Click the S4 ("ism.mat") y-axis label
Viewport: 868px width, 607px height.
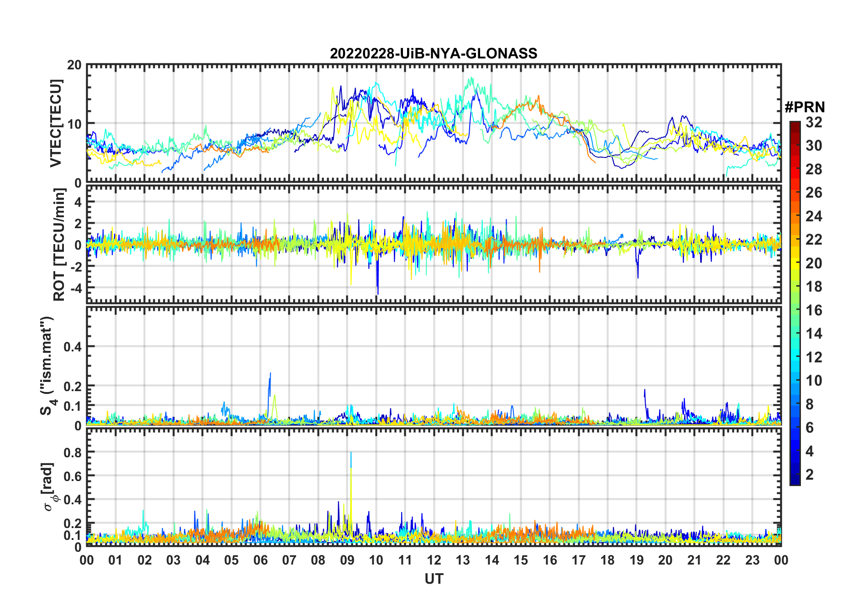point(47,366)
